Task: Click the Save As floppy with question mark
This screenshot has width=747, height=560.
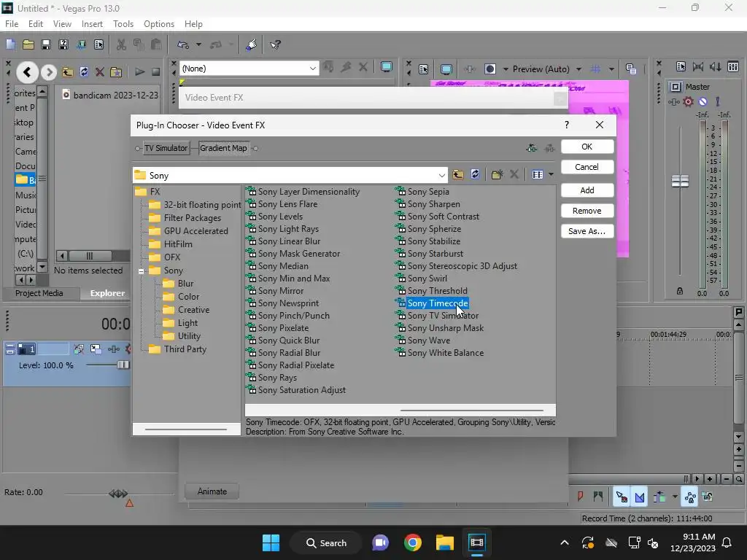Action: [x=63, y=44]
